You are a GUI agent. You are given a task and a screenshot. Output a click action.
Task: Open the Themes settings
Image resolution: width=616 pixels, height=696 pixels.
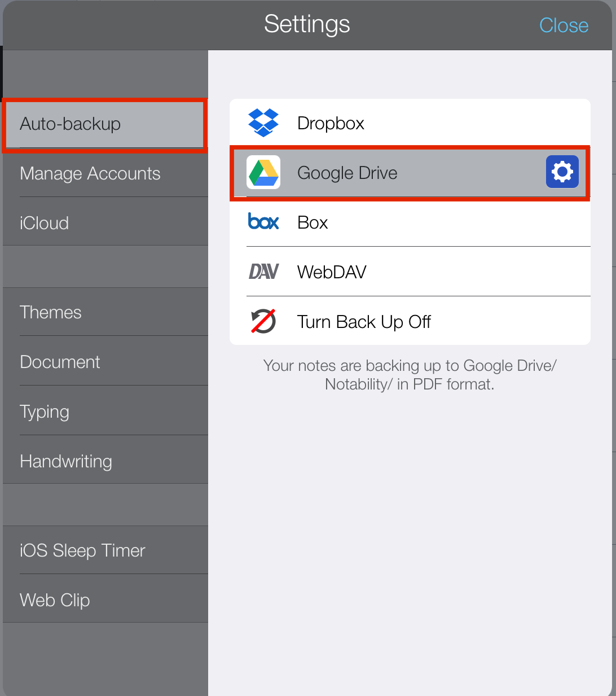click(105, 312)
